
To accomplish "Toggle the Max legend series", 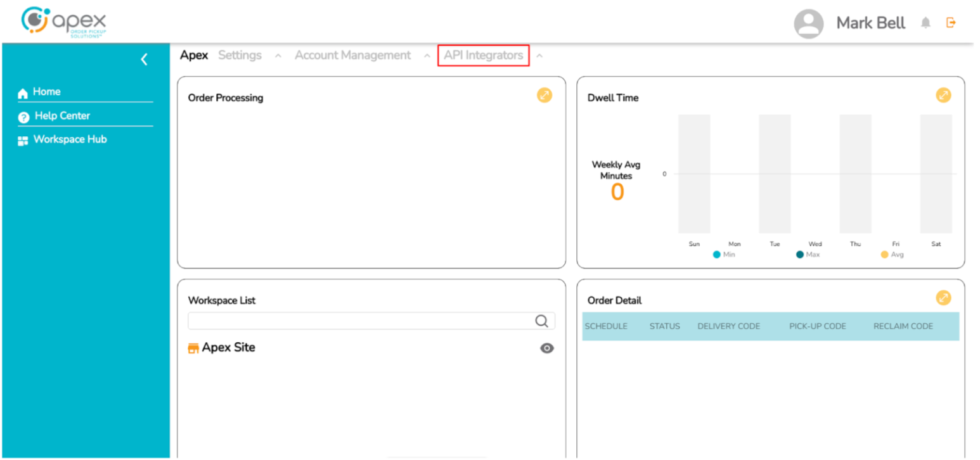I will 800,255.
